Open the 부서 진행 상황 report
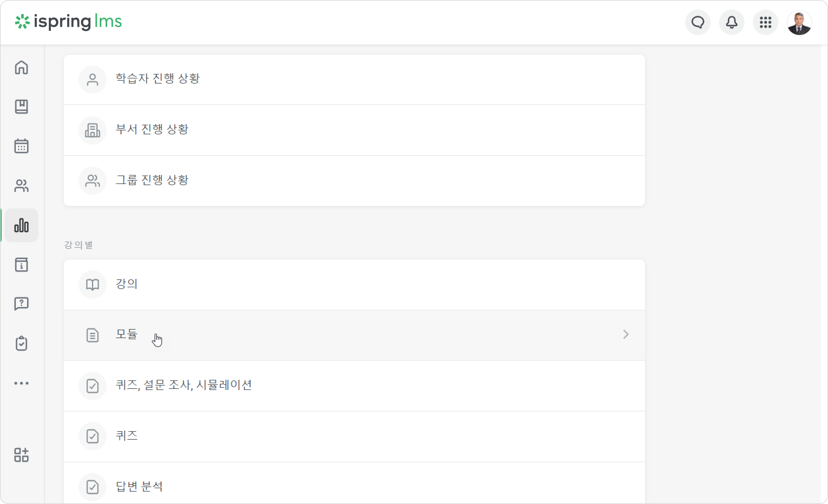The image size is (828, 504). coord(354,130)
